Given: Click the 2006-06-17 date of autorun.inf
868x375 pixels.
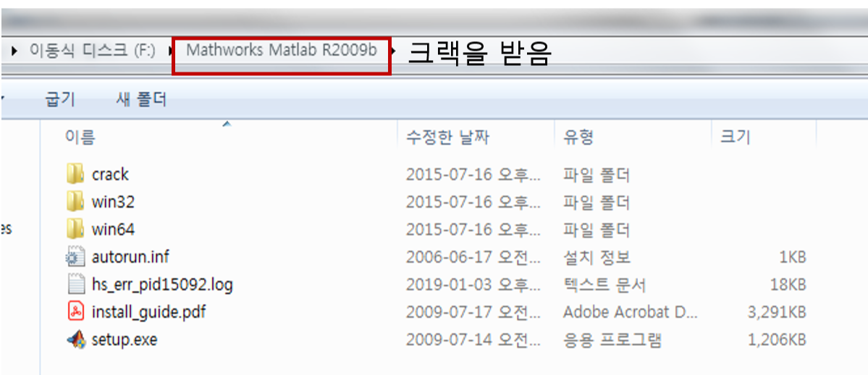Looking at the screenshot, I should click(x=473, y=257).
